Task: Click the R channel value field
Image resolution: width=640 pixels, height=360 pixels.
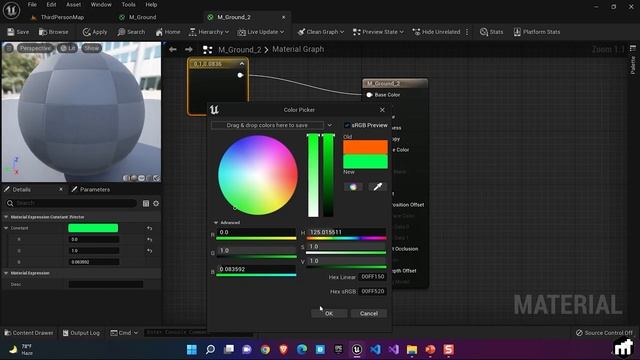Action: click(x=256, y=232)
